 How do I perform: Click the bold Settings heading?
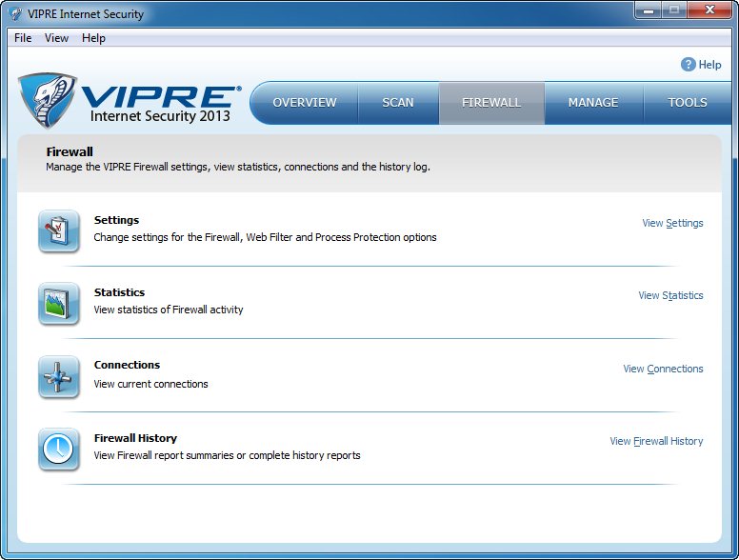[x=116, y=220]
